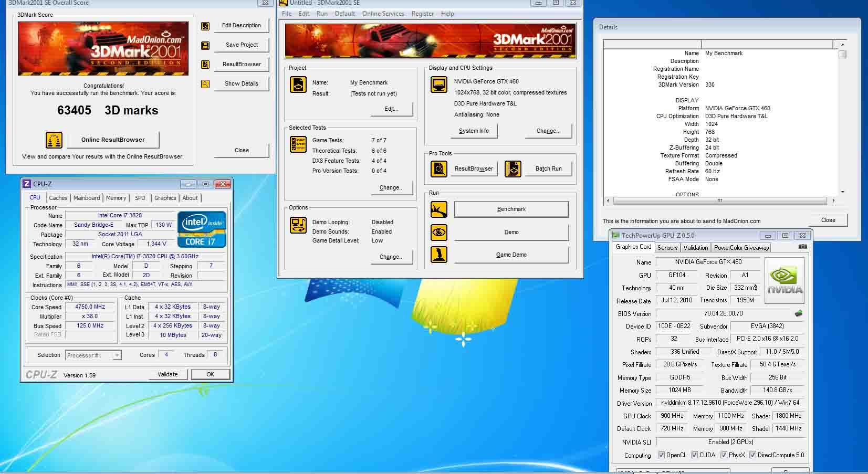
Task: Click the 63405 3D marks score text
Action: pos(108,110)
